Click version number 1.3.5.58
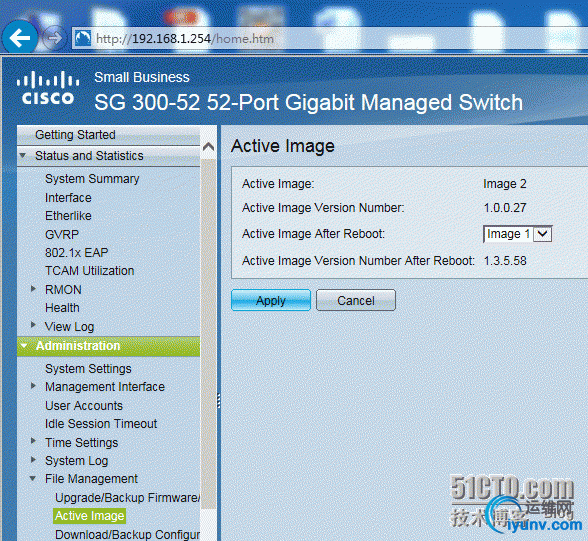This screenshot has width=588, height=541. 505,261
